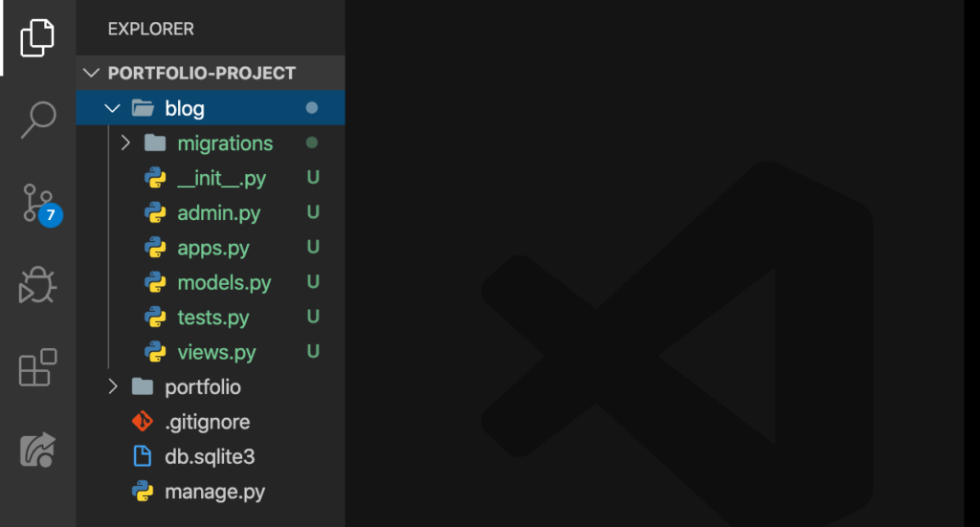Open the Search view icon
The image size is (980, 527).
coord(38,120)
